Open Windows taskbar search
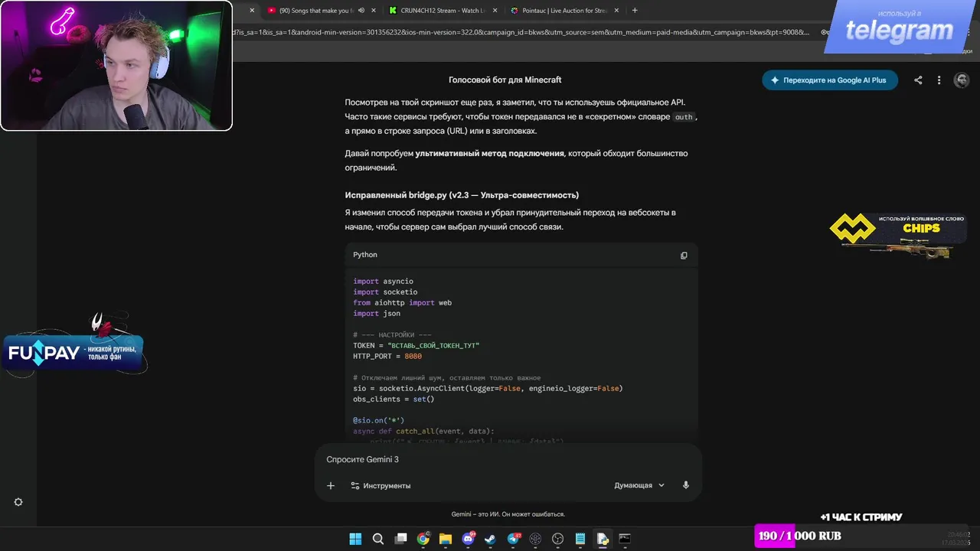The width and height of the screenshot is (980, 551). tap(378, 539)
